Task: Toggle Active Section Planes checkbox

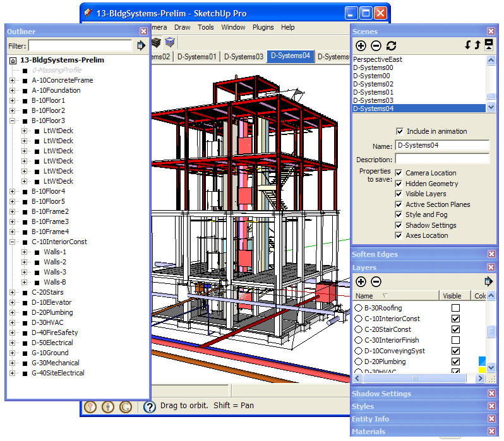Action: [399, 204]
